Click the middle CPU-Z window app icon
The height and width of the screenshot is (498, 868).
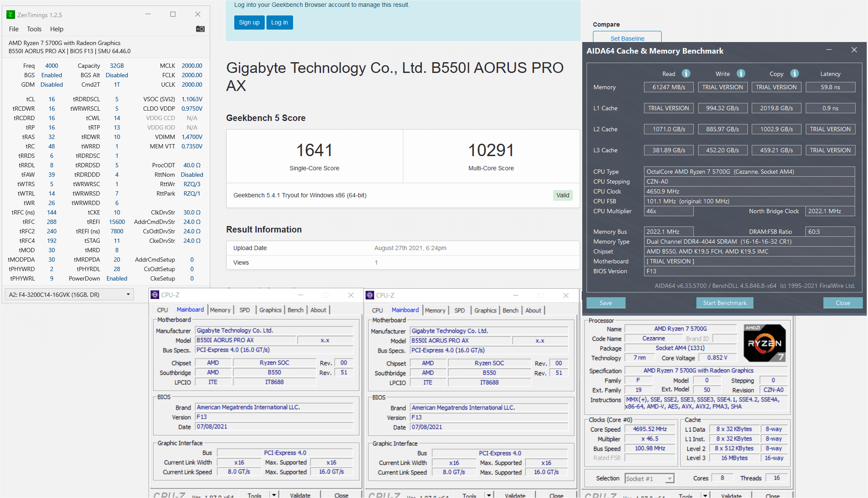tap(370, 295)
